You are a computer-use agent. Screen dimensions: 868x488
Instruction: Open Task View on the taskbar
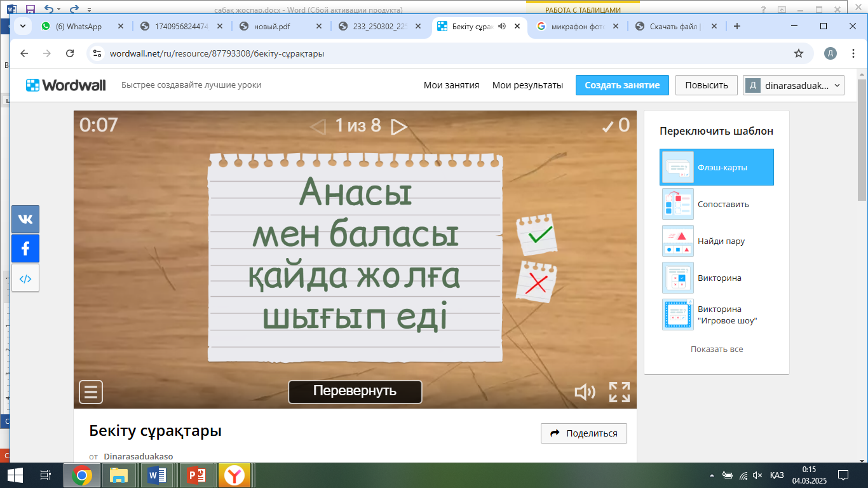click(x=45, y=475)
